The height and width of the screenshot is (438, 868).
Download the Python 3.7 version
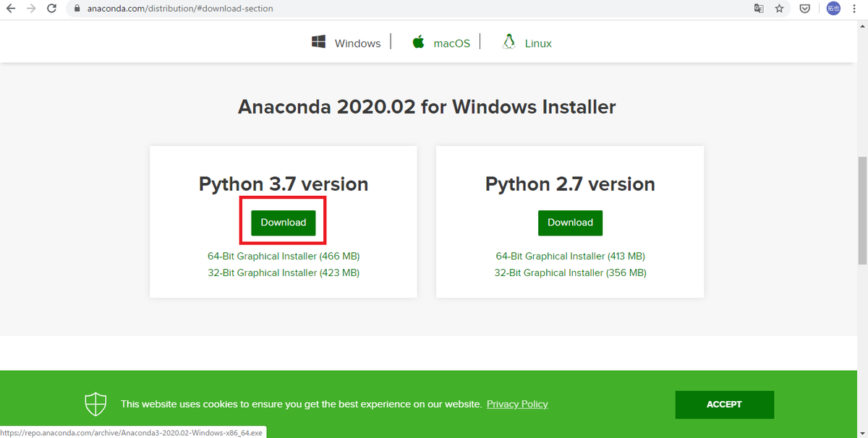click(x=284, y=223)
